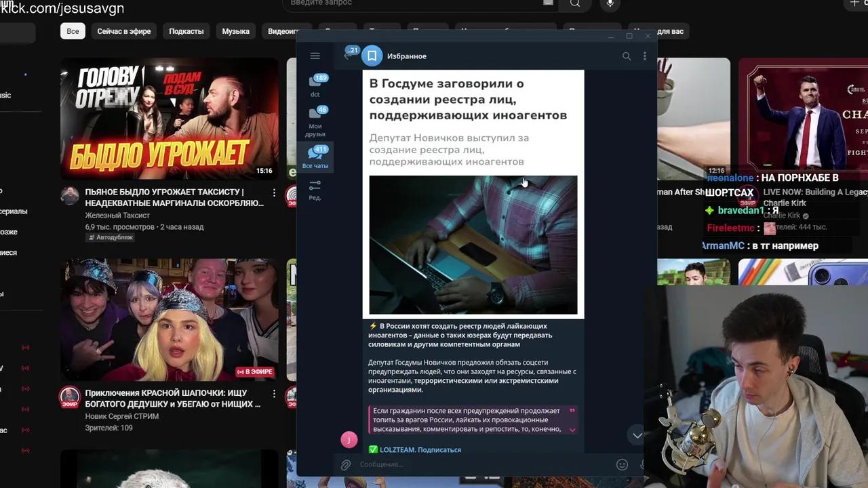Open the emoji picker smiley
This screenshot has width=868, height=488.
tap(622, 464)
